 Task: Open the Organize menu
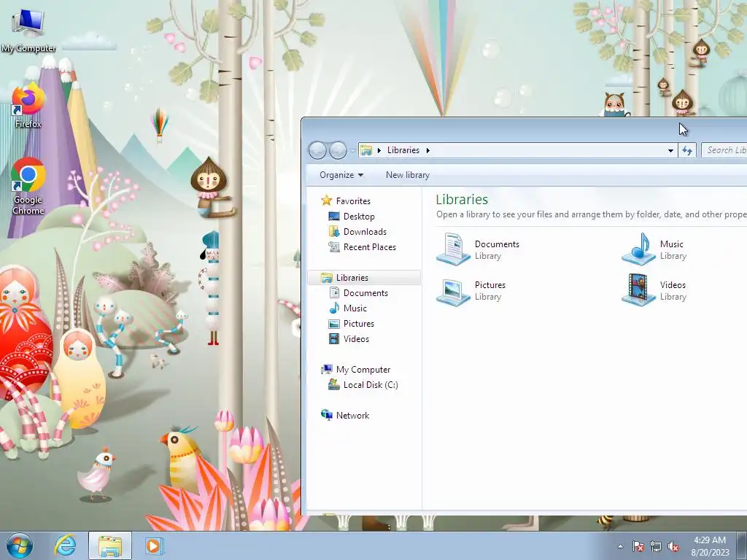[x=341, y=175]
